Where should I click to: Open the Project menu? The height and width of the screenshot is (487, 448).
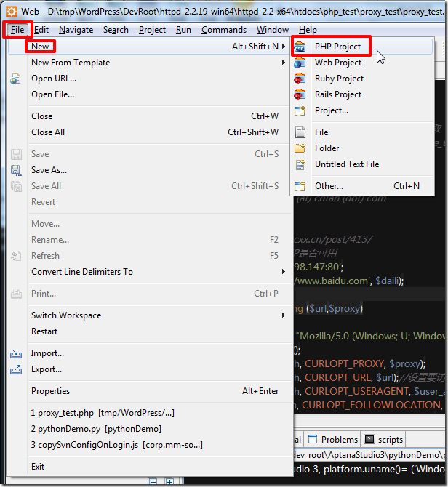pos(152,30)
